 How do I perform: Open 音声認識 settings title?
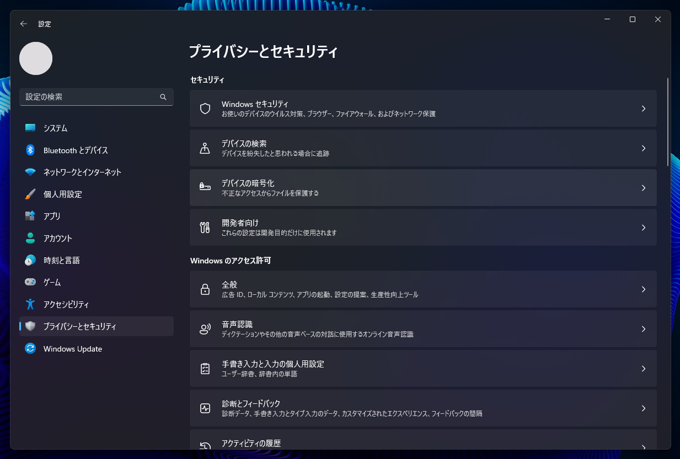(237, 325)
